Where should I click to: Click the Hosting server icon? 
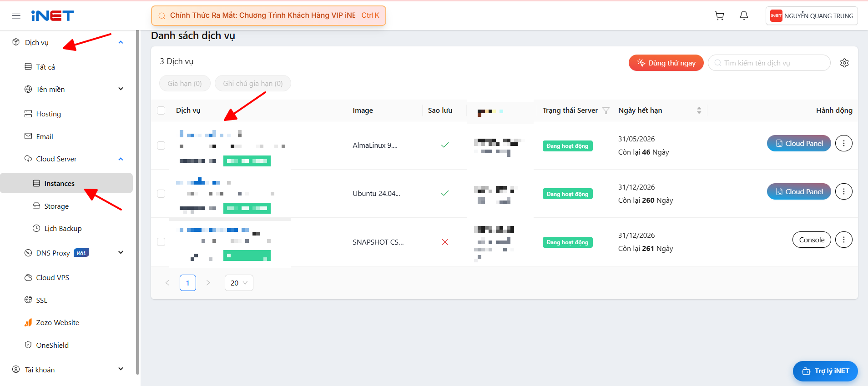click(x=28, y=114)
